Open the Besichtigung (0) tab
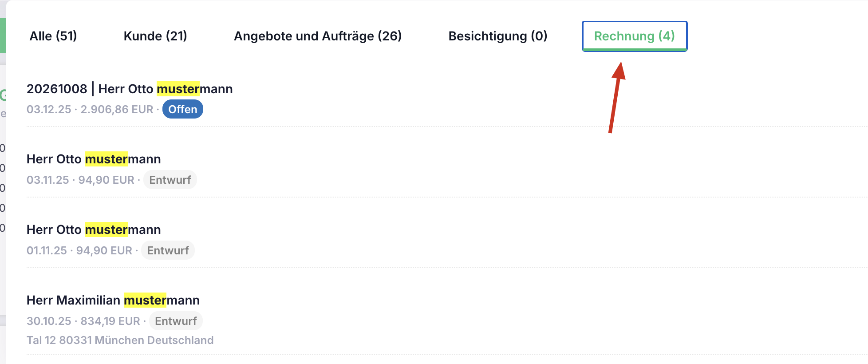868x364 pixels. pyautogui.click(x=498, y=36)
